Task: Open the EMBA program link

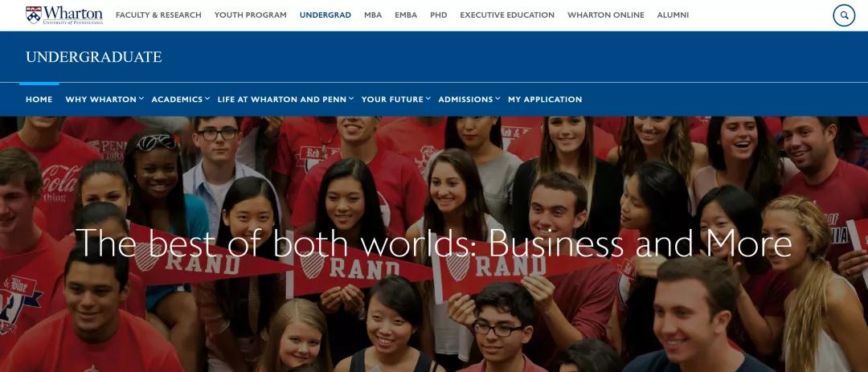Action: click(406, 15)
